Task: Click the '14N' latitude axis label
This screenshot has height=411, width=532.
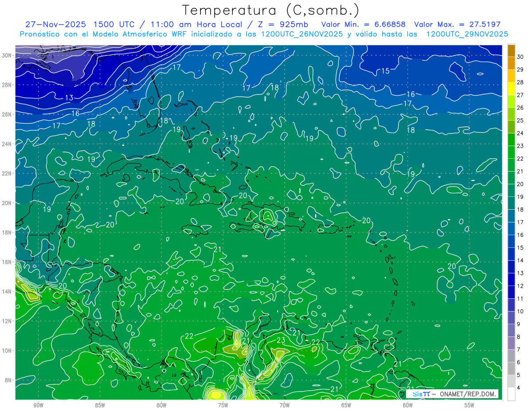Action: [7, 291]
